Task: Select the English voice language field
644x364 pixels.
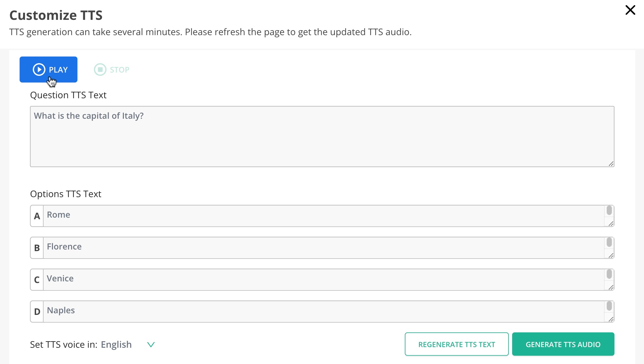Action: [x=116, y=344]
